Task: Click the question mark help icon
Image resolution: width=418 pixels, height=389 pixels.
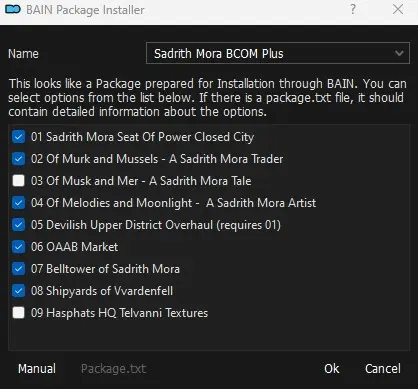Action: tap(353, 9)
